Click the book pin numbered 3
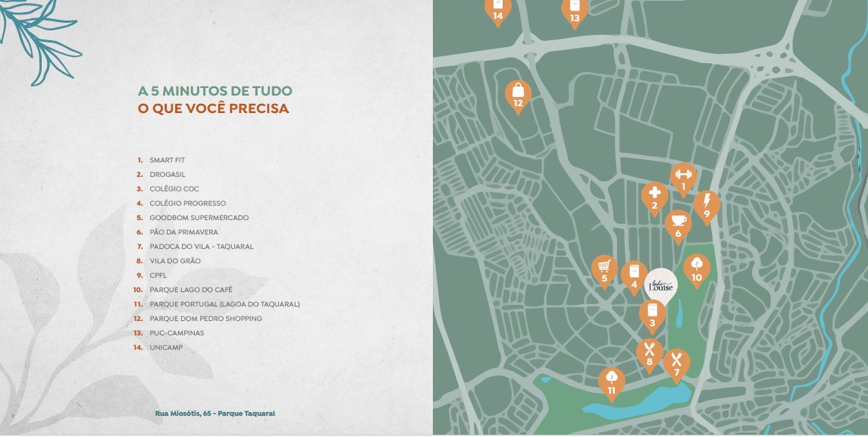The width and height of the screenshot is (868, 437). (x=651, y=315)
